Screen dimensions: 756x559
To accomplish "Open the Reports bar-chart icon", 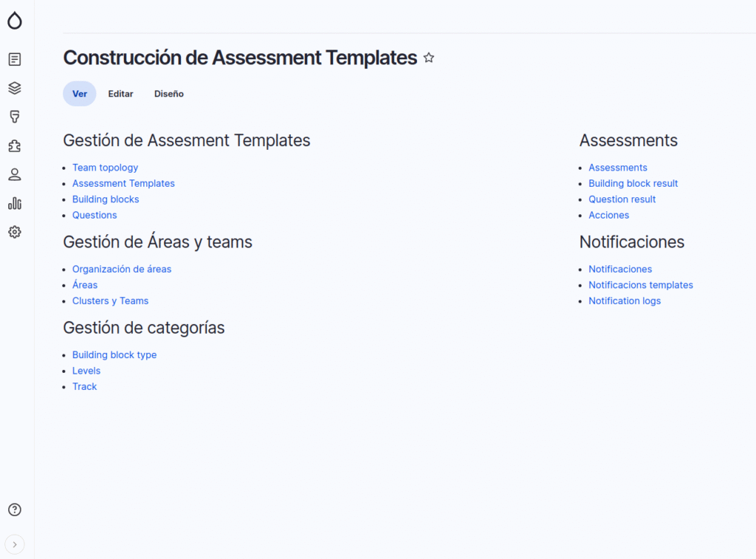I will tap(15, 204).
